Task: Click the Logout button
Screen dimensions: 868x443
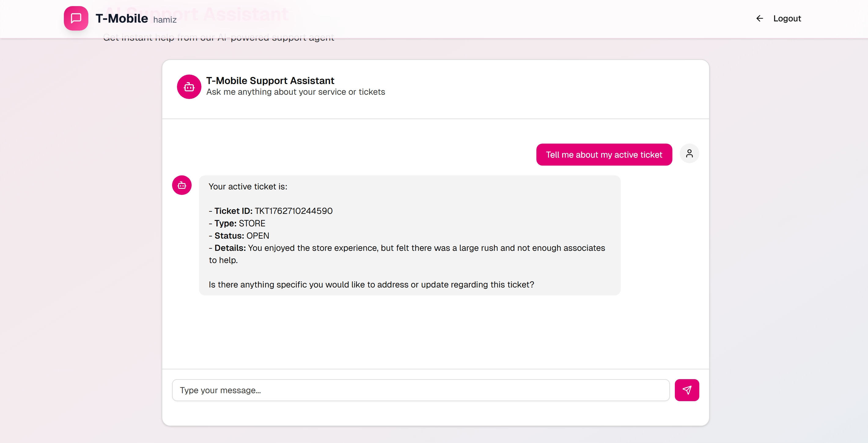Action: [787, 19]
